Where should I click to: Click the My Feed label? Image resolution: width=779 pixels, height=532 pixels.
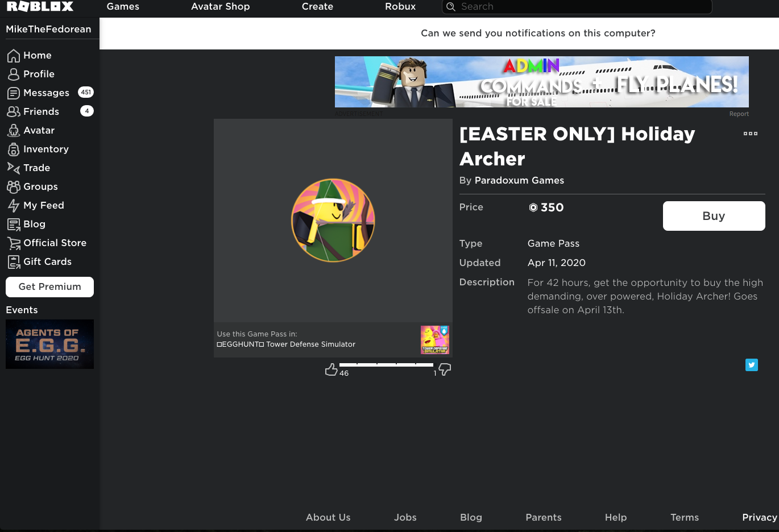point(44,206)
